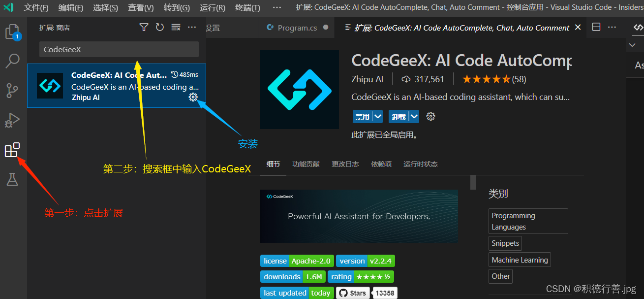
Task: Select the Snippets category
Action: [x=505, y=243]
